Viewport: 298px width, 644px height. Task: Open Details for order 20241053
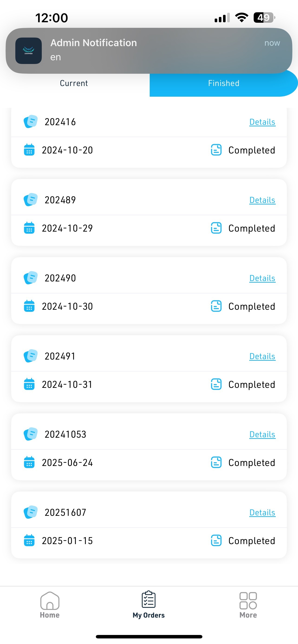[262, 434]
